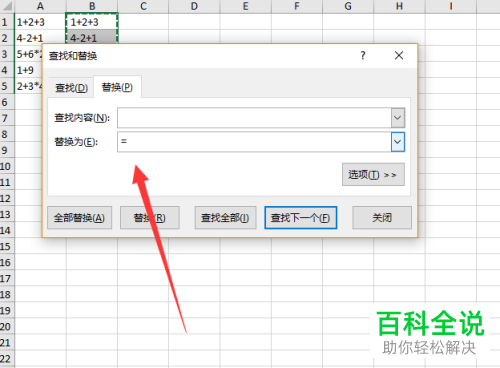This screenshot has height=368, width=500.
Task: Select column header F
Action: tap(297, 6)
